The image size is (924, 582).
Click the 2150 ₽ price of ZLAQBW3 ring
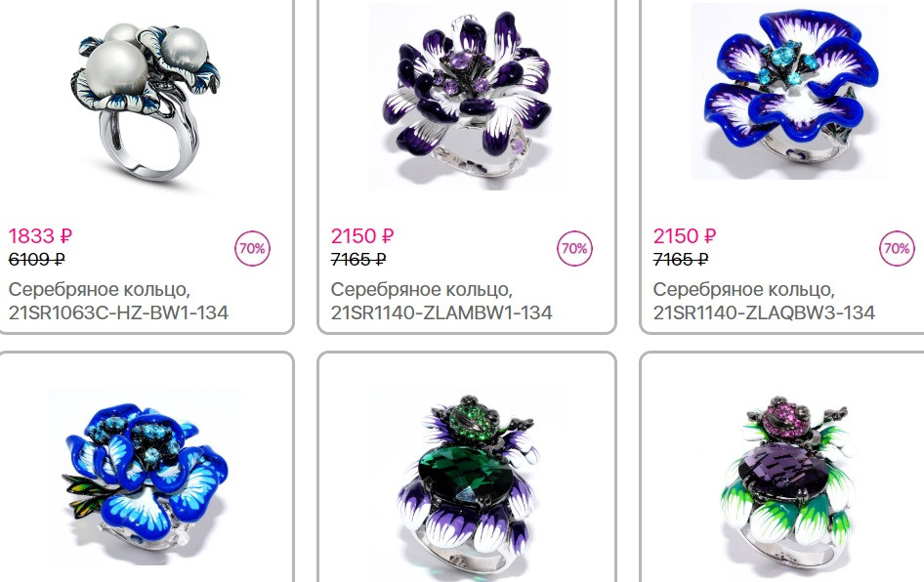(x=684, y=236)
